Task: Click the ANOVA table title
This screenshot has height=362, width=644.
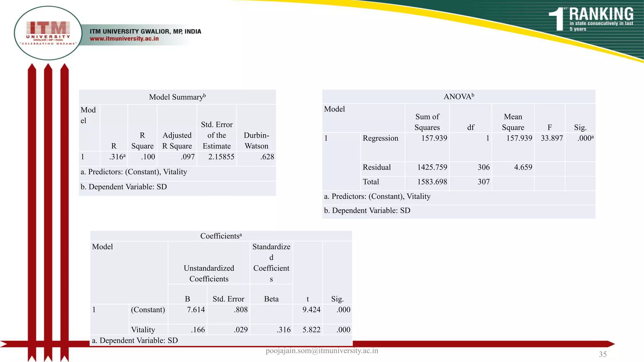Action: point(458,96)
